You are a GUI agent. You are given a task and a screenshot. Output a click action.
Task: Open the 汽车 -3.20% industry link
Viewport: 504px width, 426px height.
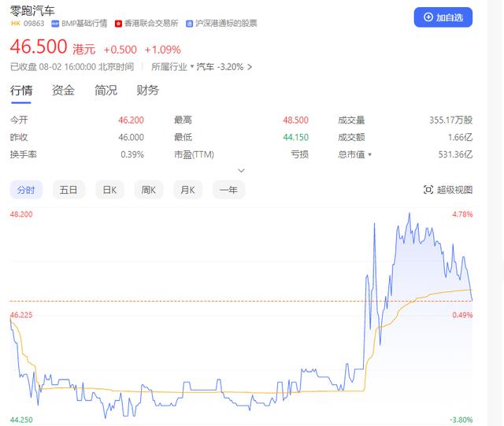pyautogui.click(x=224, y=67)
